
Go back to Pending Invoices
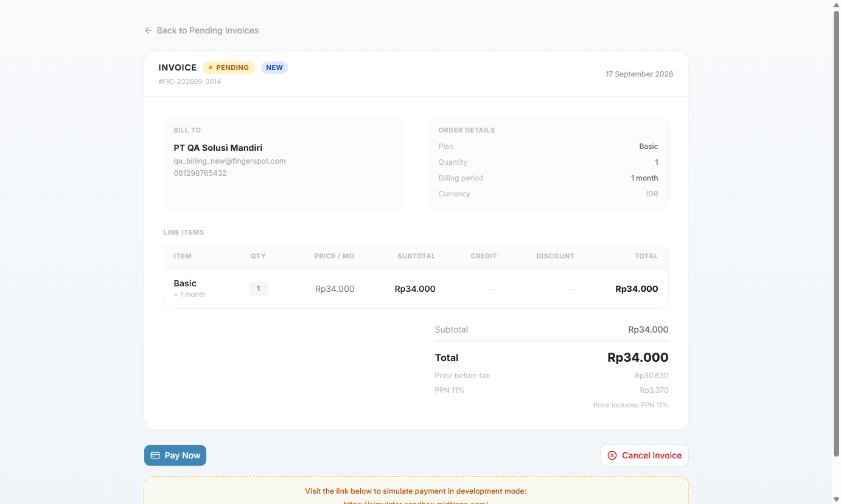(x=201, y=30)
